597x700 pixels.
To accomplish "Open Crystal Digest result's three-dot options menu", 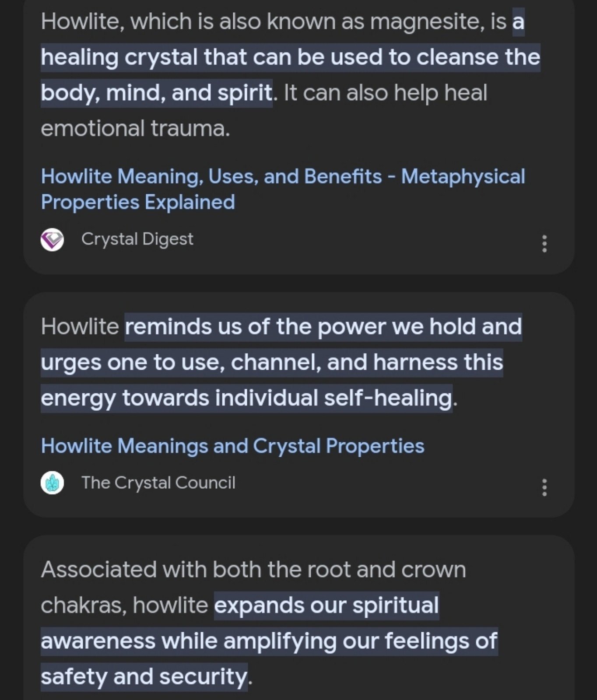I will click(x=544, y=244).
